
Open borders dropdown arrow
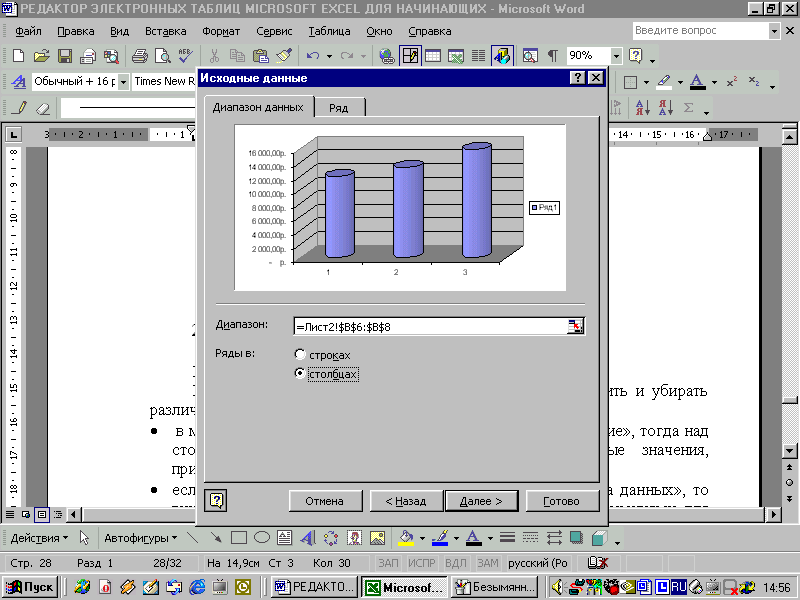[646, 82]
